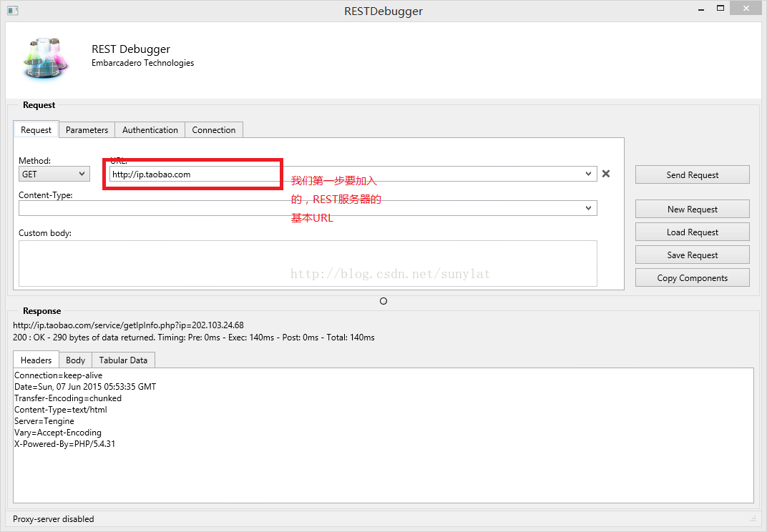The height and width of the screenshot is (532, 767).
Task: Click the 'Connection=keep-alive' header line
Action: coord(58,375)
